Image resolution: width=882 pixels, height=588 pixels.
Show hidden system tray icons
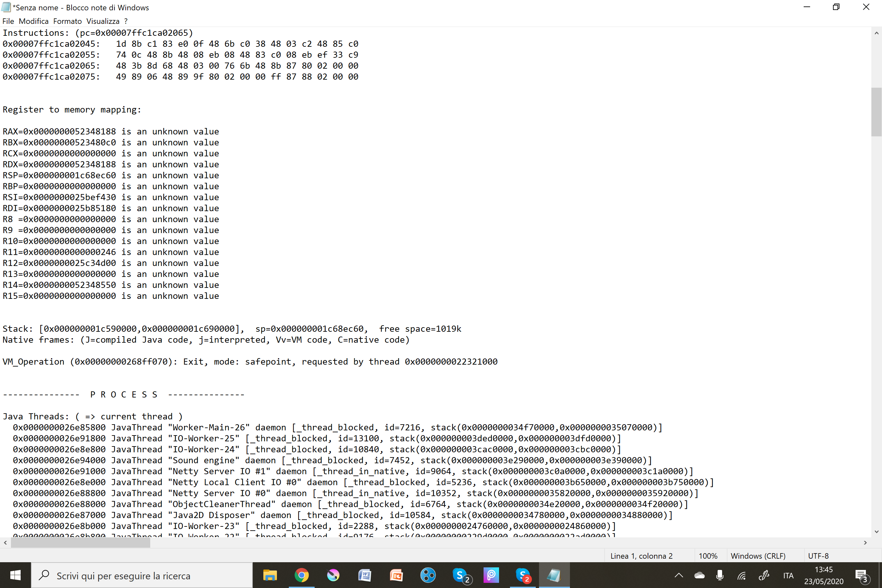[679, 575]
